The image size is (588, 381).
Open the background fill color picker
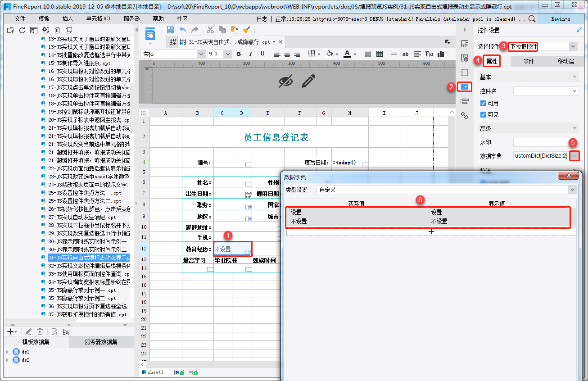click(x=330, y=54)
